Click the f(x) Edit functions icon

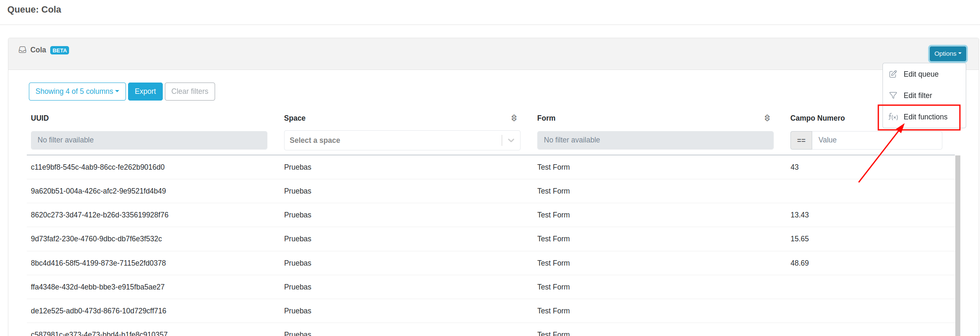[893, 117]
